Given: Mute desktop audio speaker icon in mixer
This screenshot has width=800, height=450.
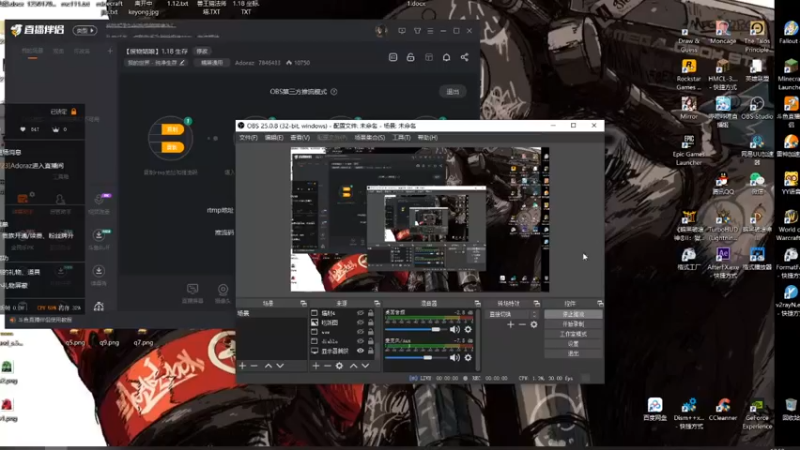Looking at the screenshot, I should click(455, 330).
